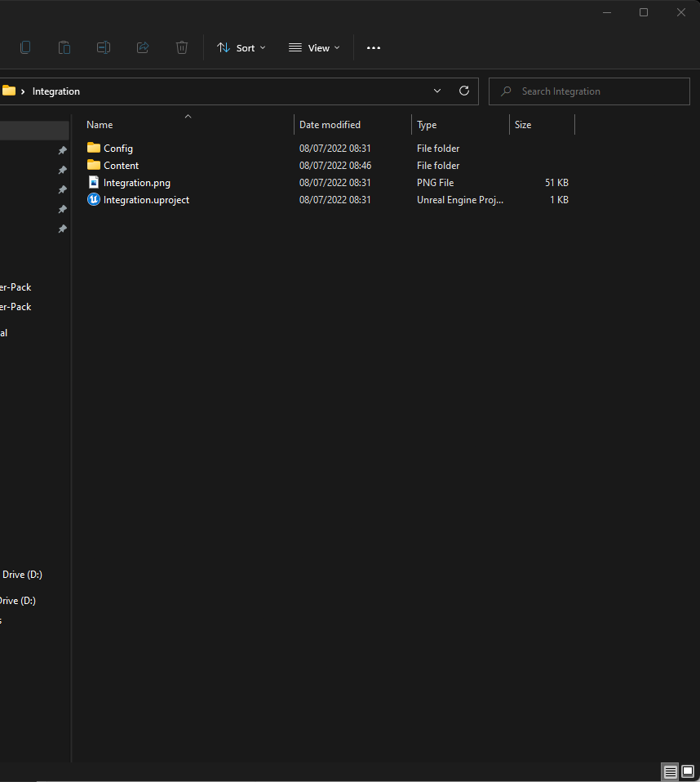Click the Delete trash icon
The image size is (700, 782).
(x=182, y=48)
